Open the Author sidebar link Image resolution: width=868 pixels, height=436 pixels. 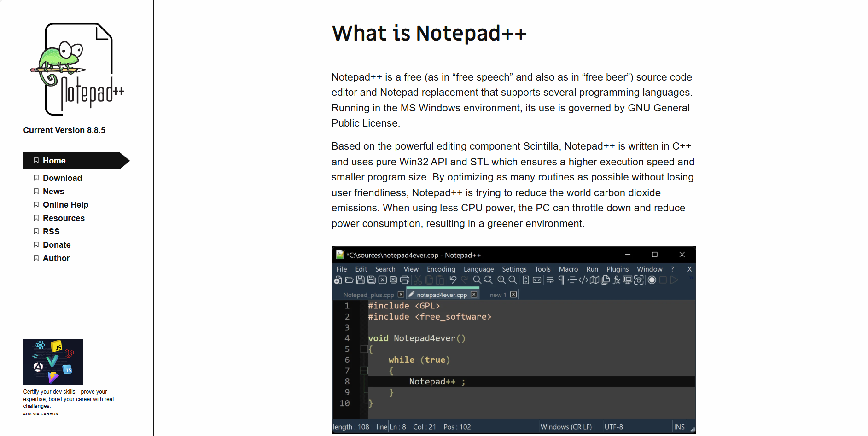click(x=56, y=258)
